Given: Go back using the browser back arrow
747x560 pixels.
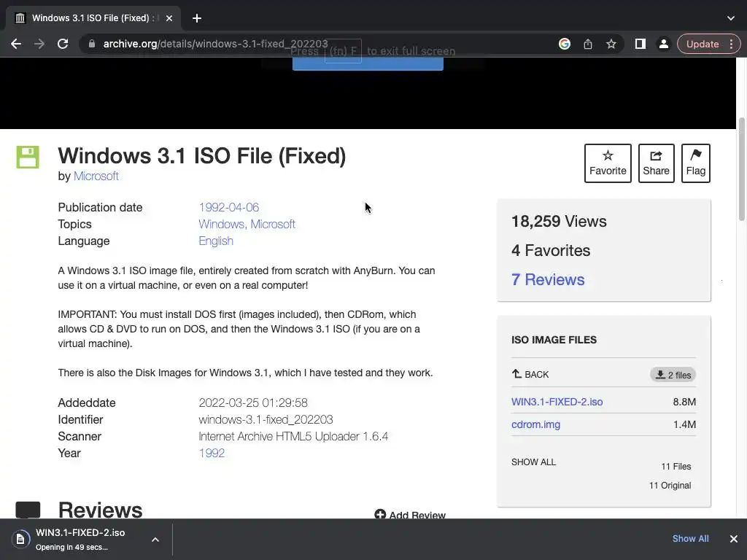Looking at the screenshot, I should point(16,44).
